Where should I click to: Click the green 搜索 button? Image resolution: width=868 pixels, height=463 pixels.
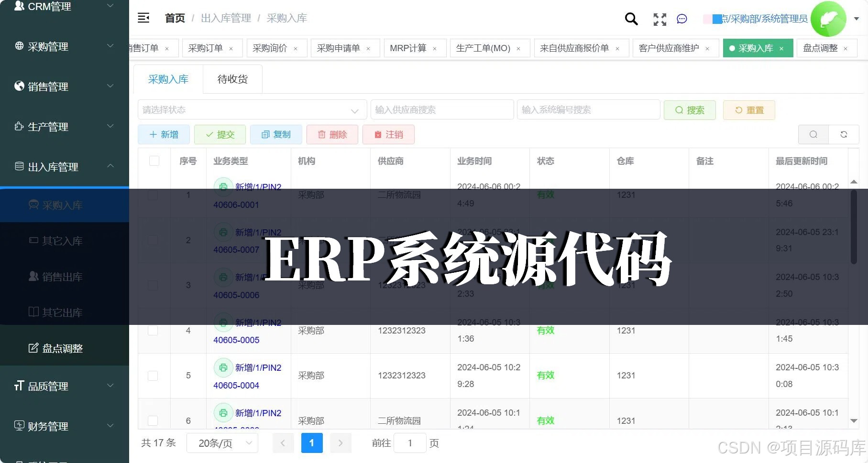[690, 110]
